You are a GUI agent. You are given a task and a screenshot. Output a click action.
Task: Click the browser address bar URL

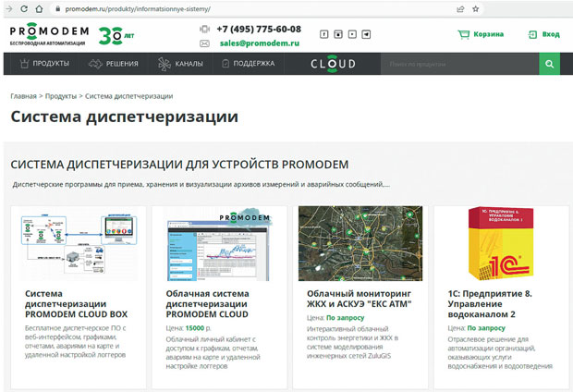pos(138,9)
